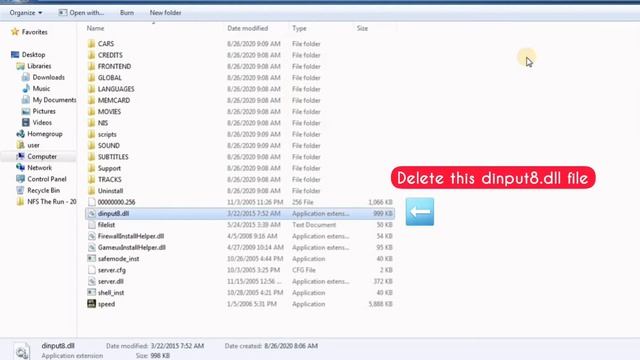
Task: Select the CREDITS folder
Action: 110,55
